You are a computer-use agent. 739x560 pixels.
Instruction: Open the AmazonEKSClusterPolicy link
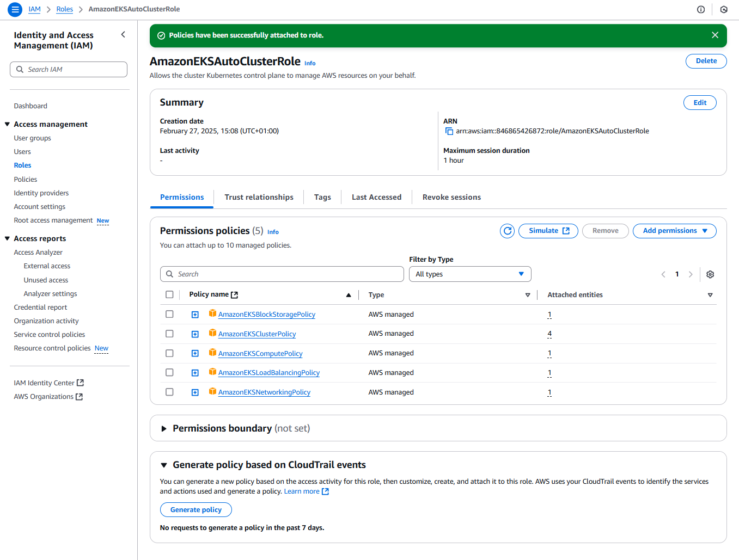(257, 334)
